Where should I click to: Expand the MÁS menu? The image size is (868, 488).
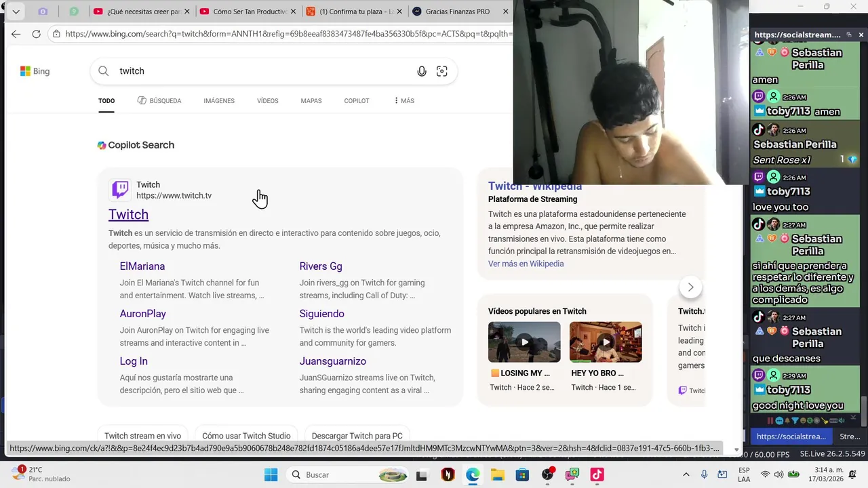coord(404,101)
